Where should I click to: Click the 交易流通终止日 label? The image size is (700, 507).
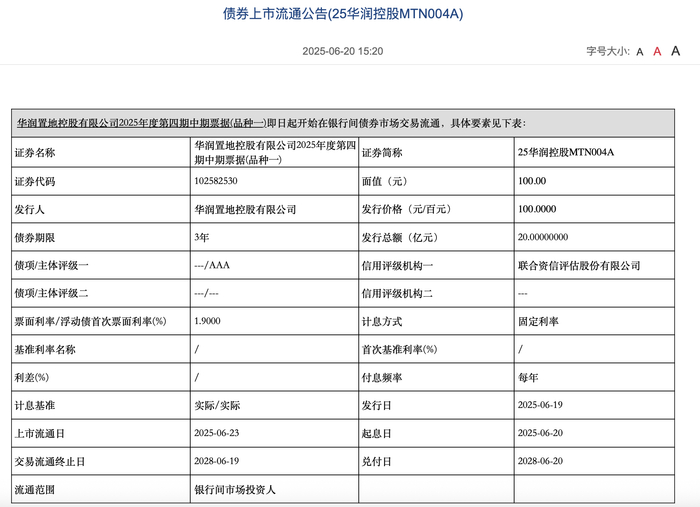tap(50, 461)
